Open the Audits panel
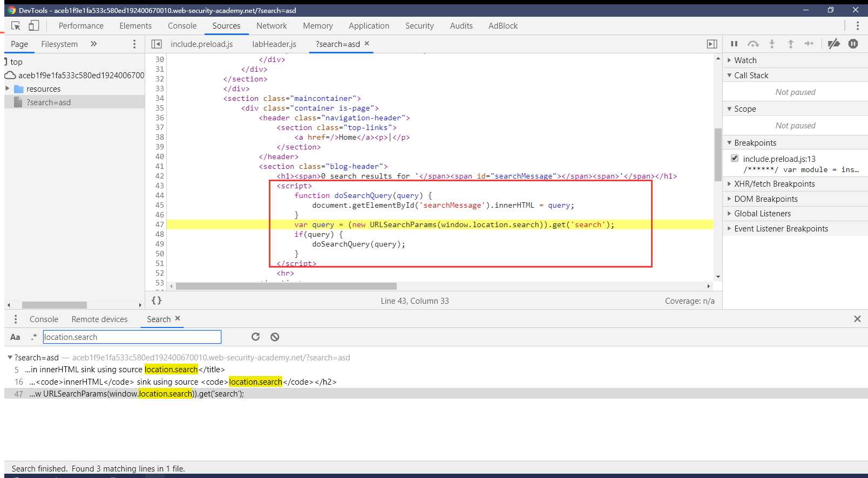The height and width of the screenshot is (478, 868). [x=461, y=26]
